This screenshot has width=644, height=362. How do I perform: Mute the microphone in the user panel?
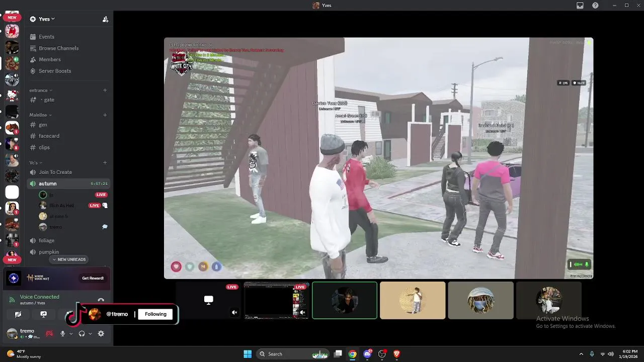(x=62, y=333)
